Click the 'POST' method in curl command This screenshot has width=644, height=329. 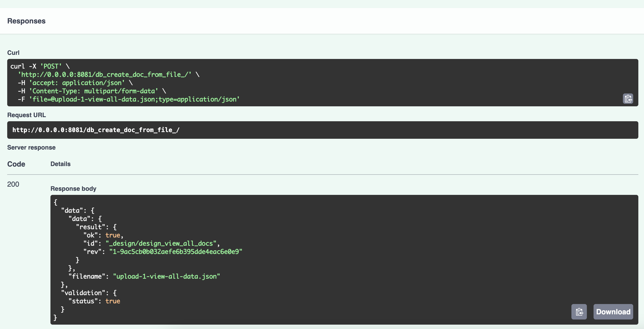click(51, 66)
